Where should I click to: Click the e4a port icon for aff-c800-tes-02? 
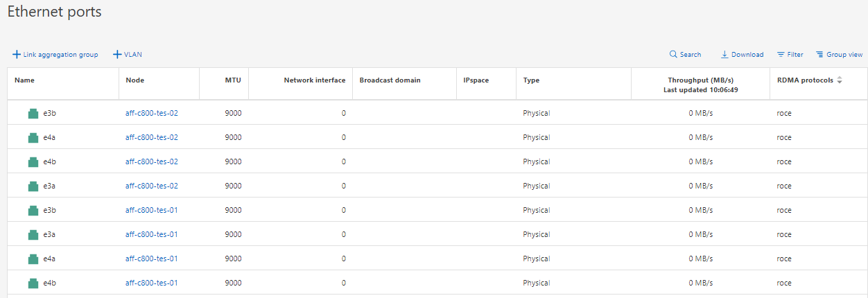click(x=33, y=137)
